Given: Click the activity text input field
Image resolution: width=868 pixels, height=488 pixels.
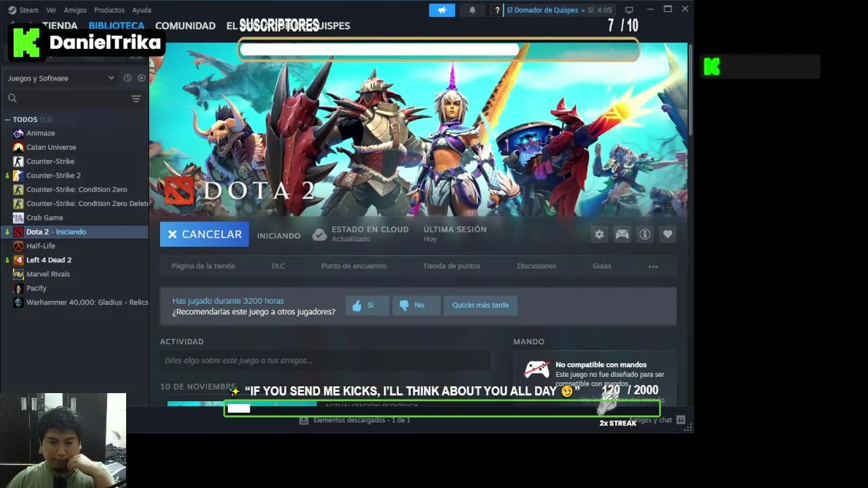Looking at the screenshot, I should pyautogui.click(x=325, y=361).
